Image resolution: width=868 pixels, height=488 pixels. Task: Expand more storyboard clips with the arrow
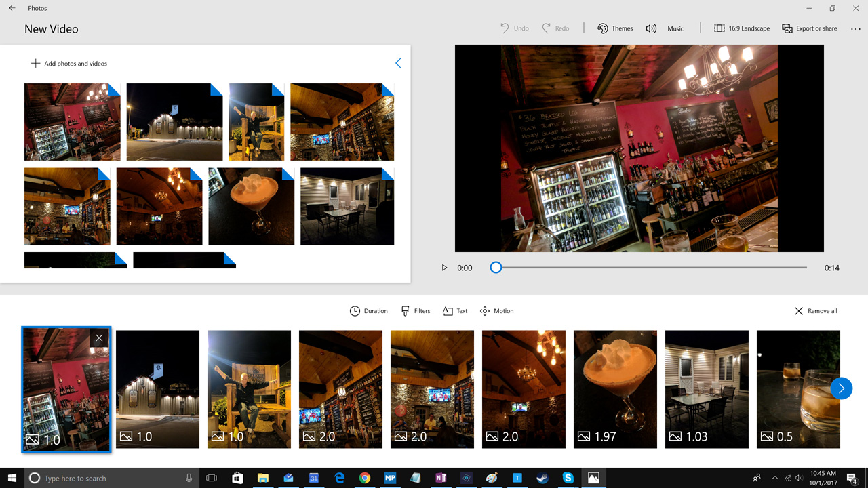[841, 388]
